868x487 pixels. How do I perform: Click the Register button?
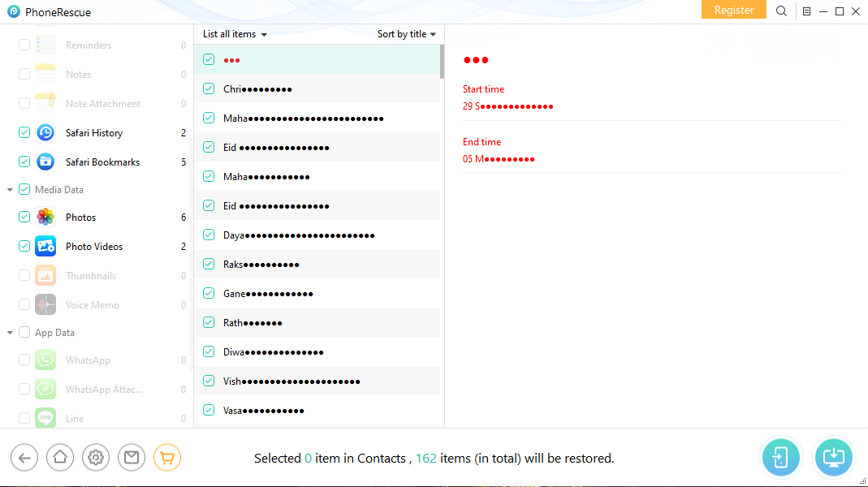[x=733, y=11]
